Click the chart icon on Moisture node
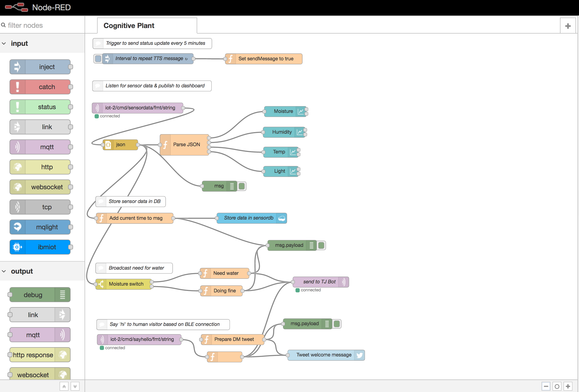Image resolution: width=579 pixels, height=392 pixels. click(x=301, y=111)
